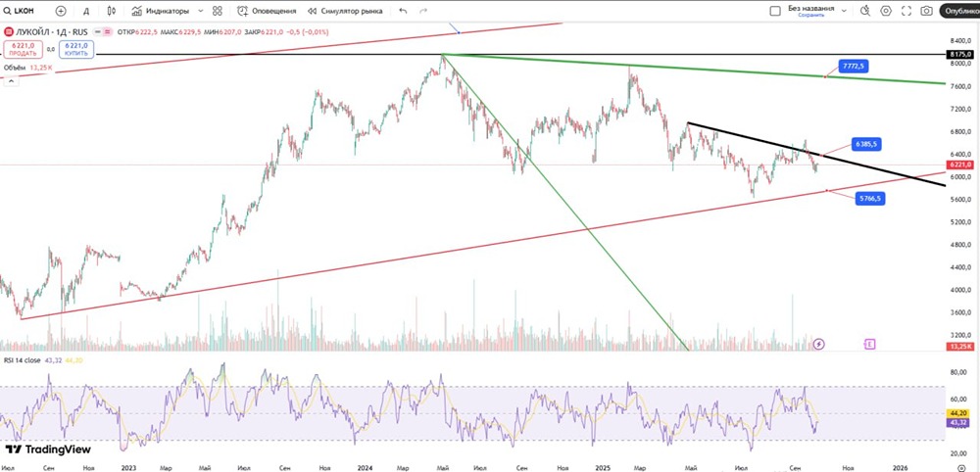980x472 pixels.
Task: Click the ЛУКОЙЛ · 1Д · RUS legend title
Action: pyautogui.click(x=51, y=31)
